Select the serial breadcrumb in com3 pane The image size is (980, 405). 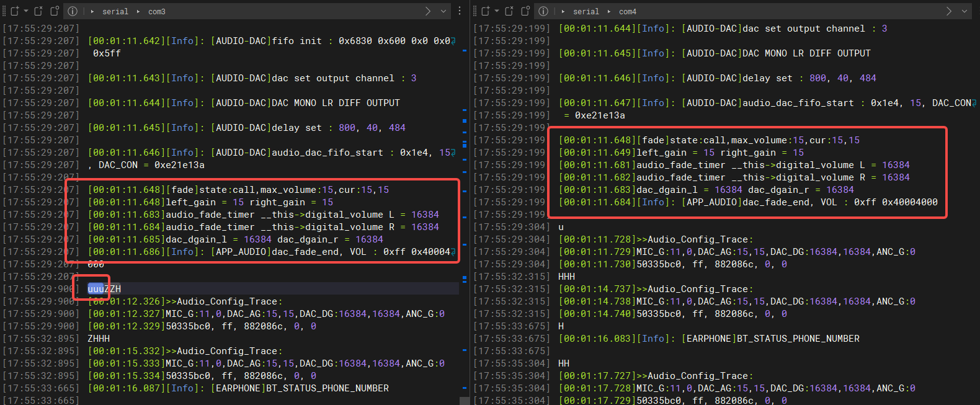click(x=115, y=11)
